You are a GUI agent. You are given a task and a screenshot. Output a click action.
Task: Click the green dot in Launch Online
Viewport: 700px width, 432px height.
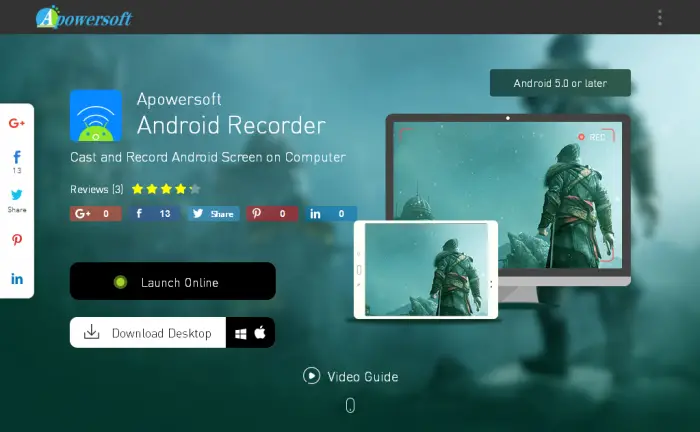pos(121,282)
